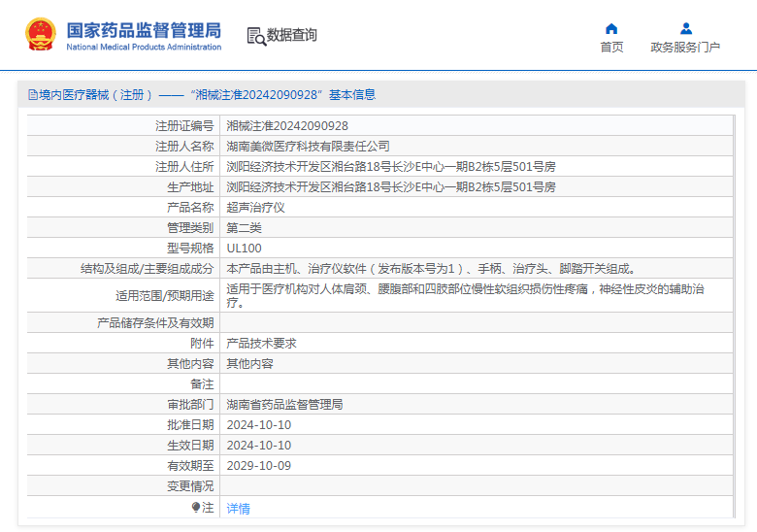Open the 产品技术要求 attachment
This screenshot has width=757, height=532.
coord(261,344)
